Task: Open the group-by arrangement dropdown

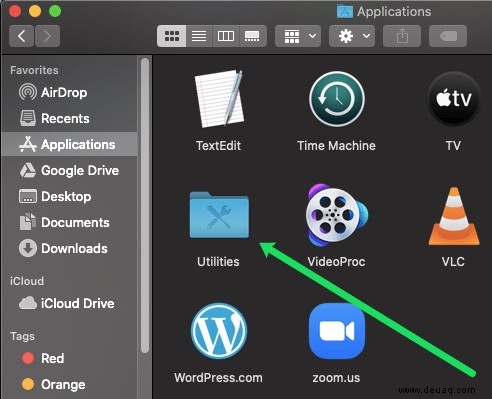Action: pos(298,36)
